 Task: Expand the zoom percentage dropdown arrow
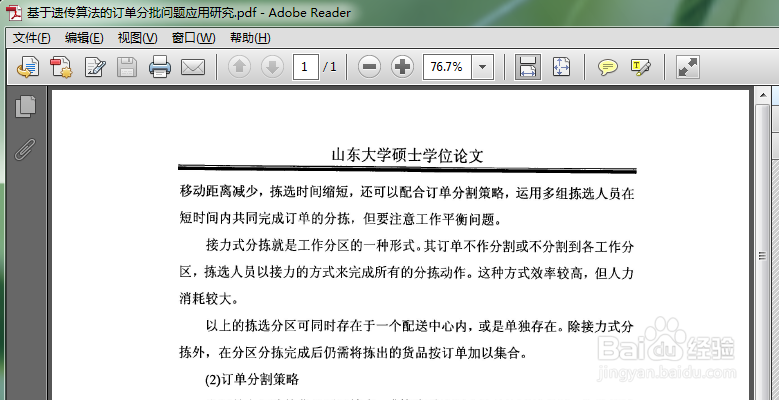[482, 67]
